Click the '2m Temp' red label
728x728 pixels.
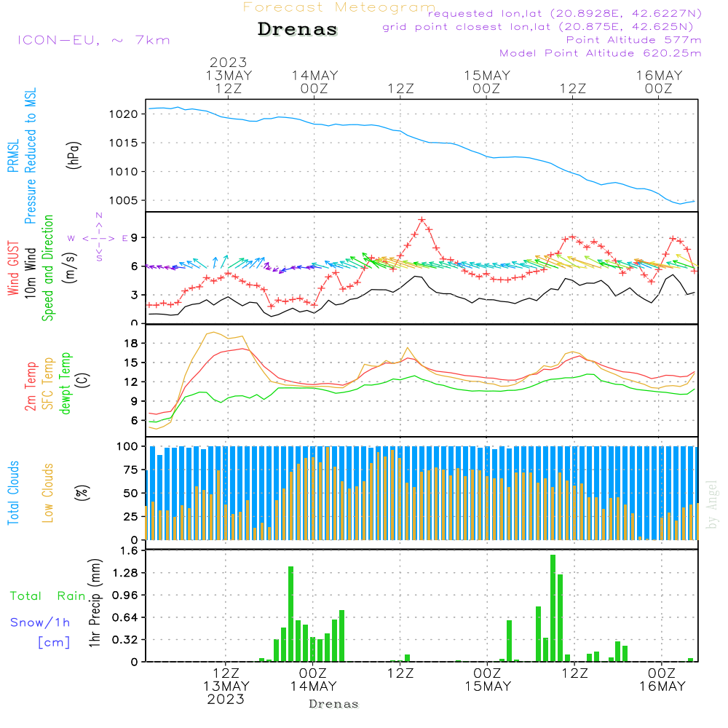tap(30, 387)
